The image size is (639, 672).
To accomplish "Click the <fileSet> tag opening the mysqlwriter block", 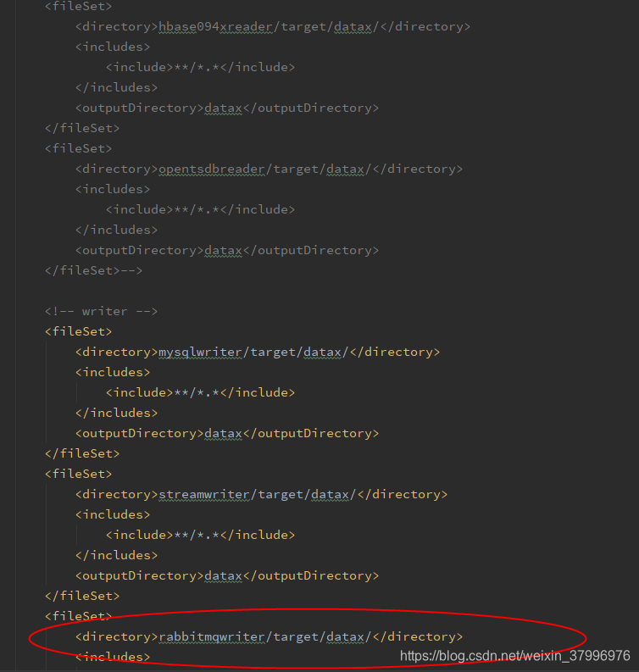I will [79, 331].
